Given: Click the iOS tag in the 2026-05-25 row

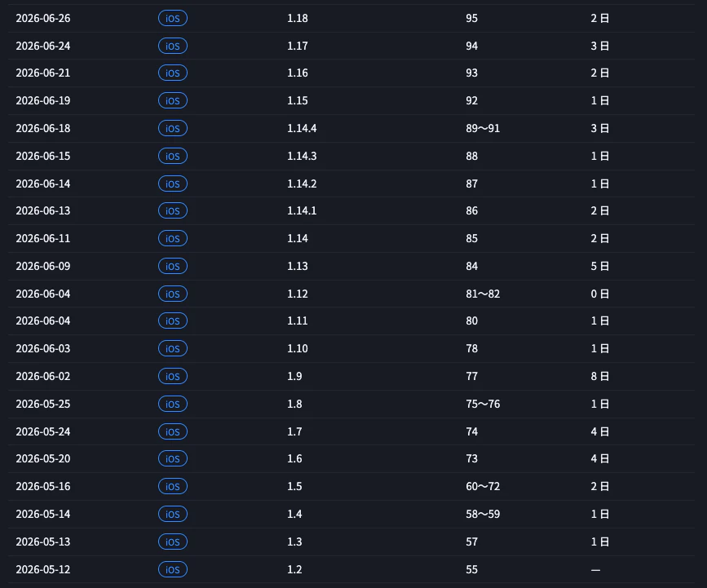Looking at the screenshot, I should (173, 404).
